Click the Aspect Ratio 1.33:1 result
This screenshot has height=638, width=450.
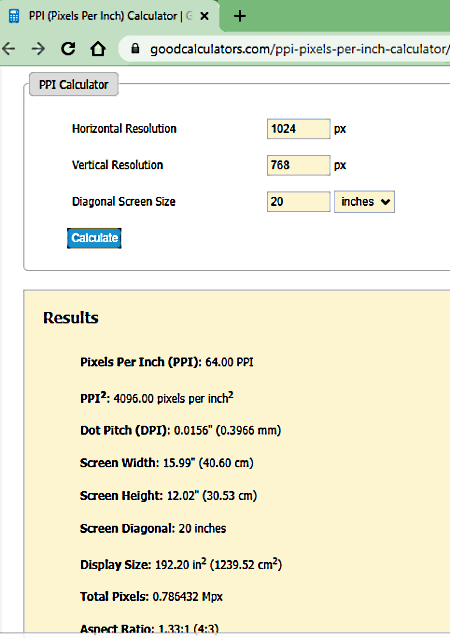pyautogui.click(x=149, y=628)
